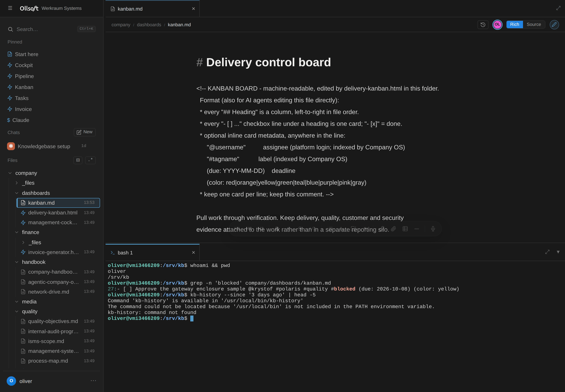Toggle hidden files filter (.*) button
This screenshot has width=565, height=392.
coord(91,160)
